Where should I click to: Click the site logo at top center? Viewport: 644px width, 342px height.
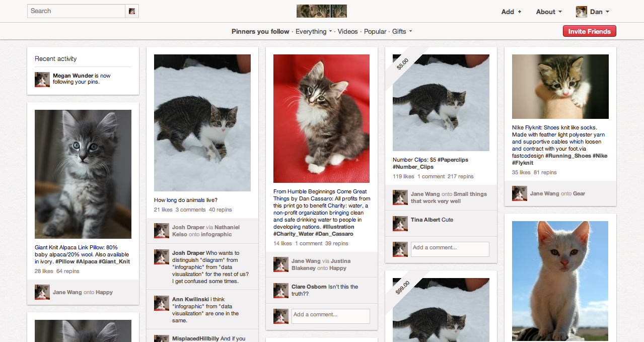click(322, 11)
